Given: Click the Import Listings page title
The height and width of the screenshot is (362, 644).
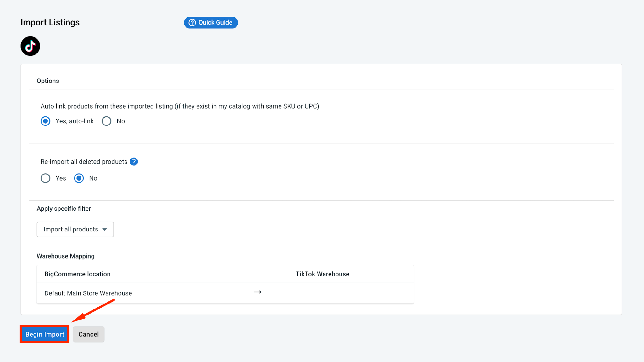Looking at the screenshot, I should [50, 22].
